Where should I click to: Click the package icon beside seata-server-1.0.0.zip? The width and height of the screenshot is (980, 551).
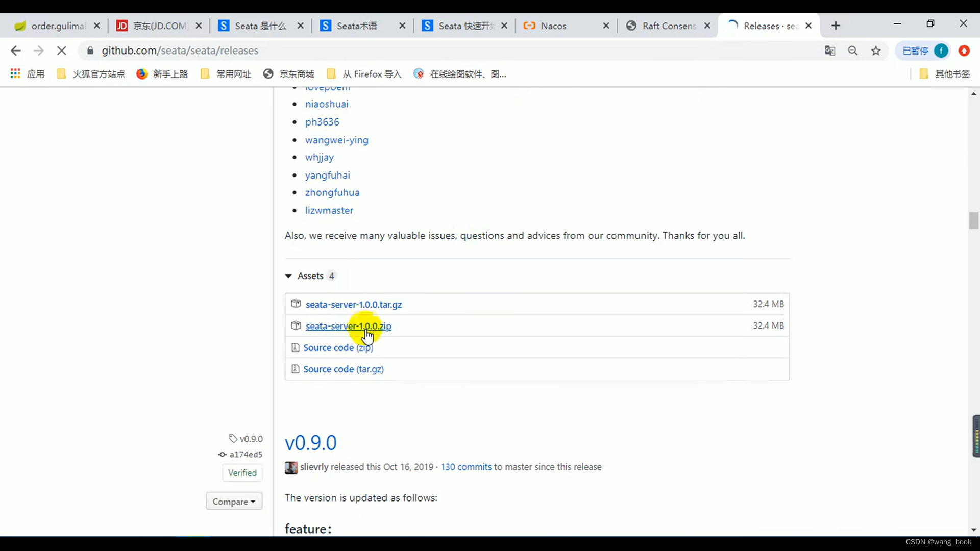point(296,325)
